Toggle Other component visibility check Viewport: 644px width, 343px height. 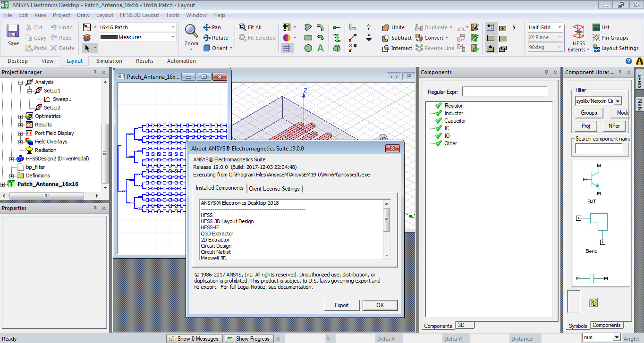coord(438,143)
